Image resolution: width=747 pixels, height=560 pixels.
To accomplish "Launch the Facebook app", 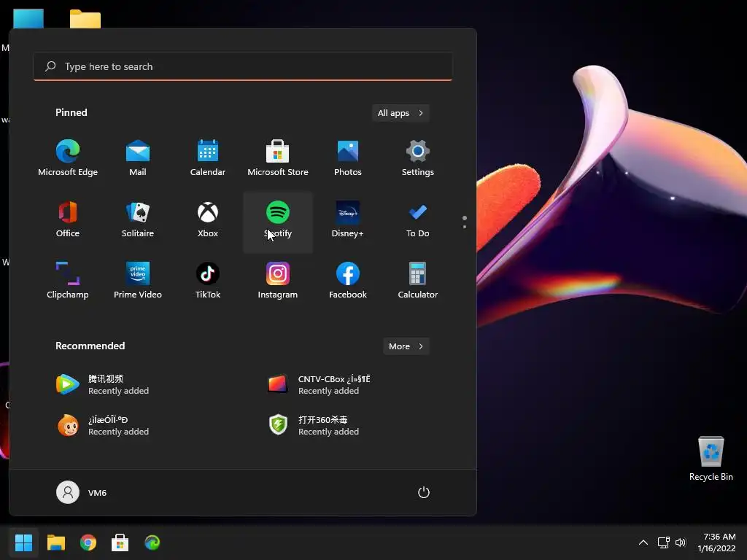I will coord(348,281).
